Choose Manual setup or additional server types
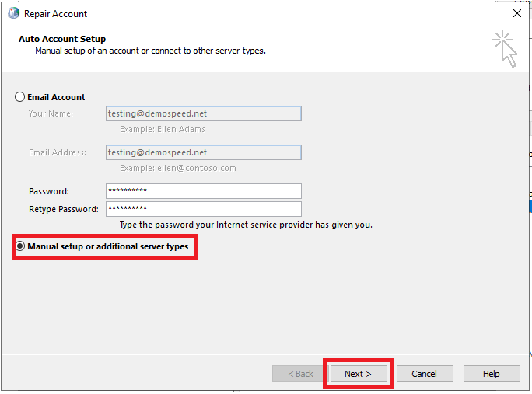Screen dimensions: 532x394 click(20, 246)
